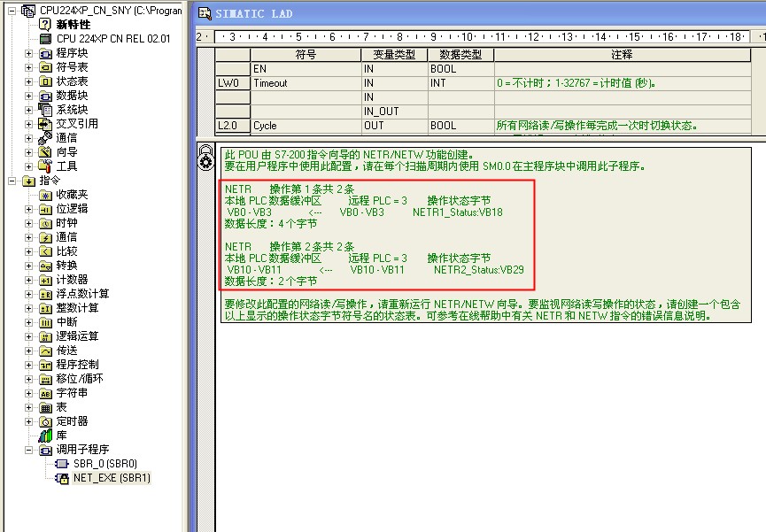Viewport: 766px width, 532px height.
Task: Select the 程序控制 tree item
Action: point(77,365)
